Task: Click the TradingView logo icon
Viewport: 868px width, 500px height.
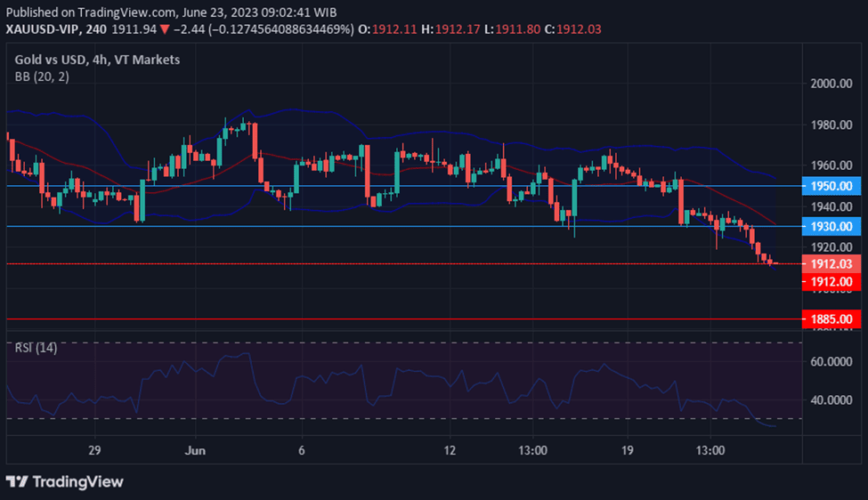Action: (17, 481)
